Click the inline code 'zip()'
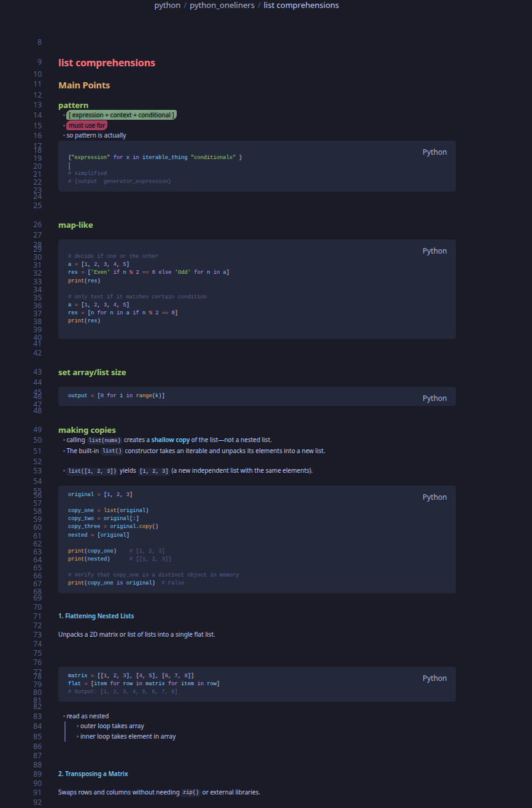The image size is (532, 808). [191, 793]
